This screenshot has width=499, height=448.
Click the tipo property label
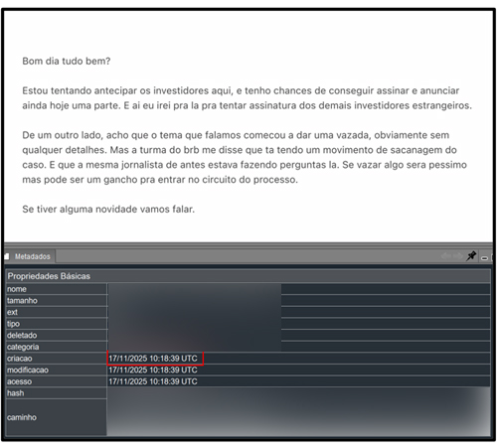click(x=13, y=324)
